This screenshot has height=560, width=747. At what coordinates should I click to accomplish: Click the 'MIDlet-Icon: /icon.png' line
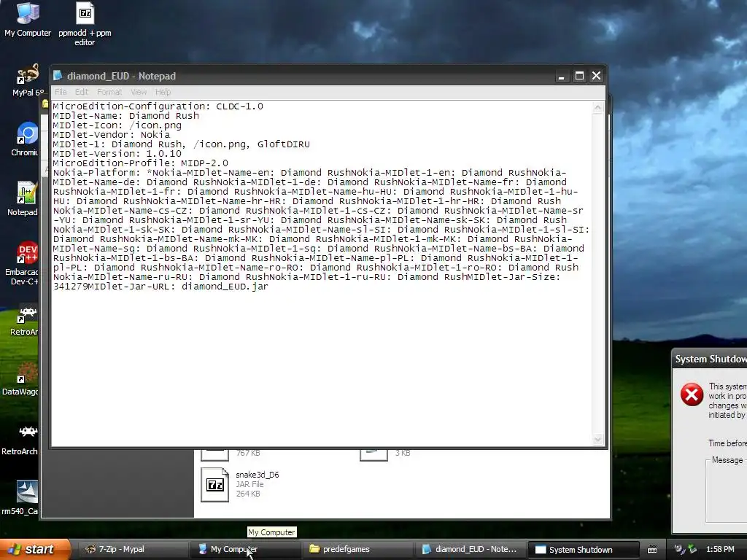tap(117, 125)
